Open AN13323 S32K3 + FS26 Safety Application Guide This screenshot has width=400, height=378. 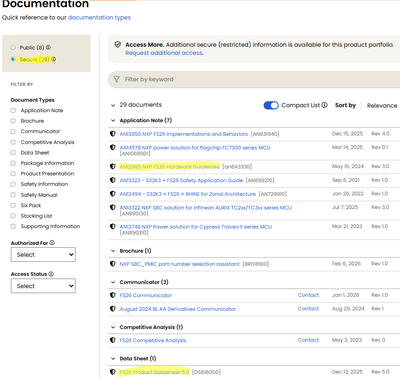[181, 180]
